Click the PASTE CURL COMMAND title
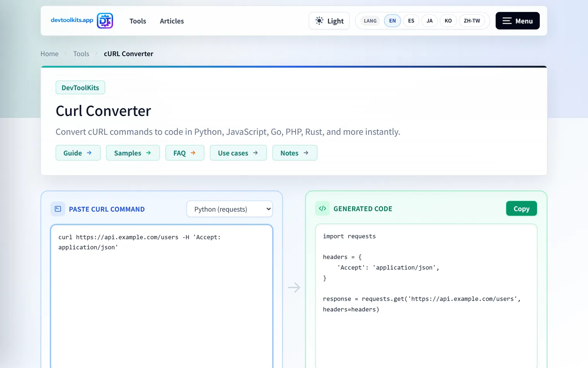588x368 pixels. (x=107, y=209)
